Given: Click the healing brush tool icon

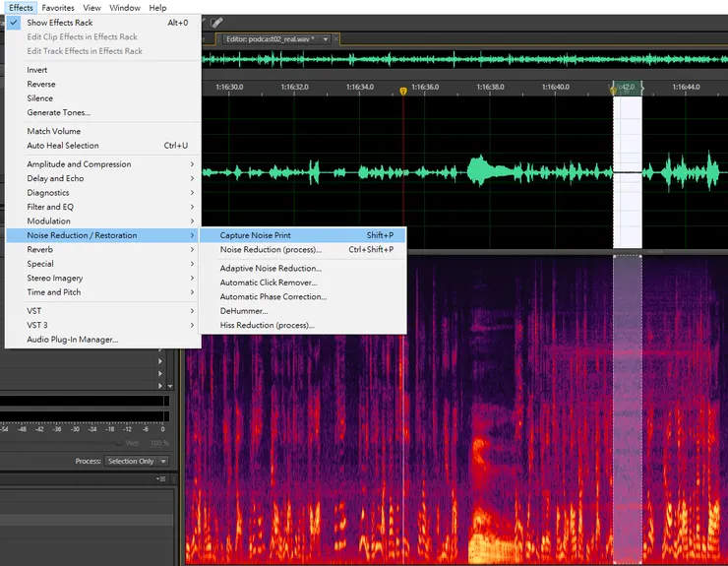Looking at the screenshot, I should (216, 22).
